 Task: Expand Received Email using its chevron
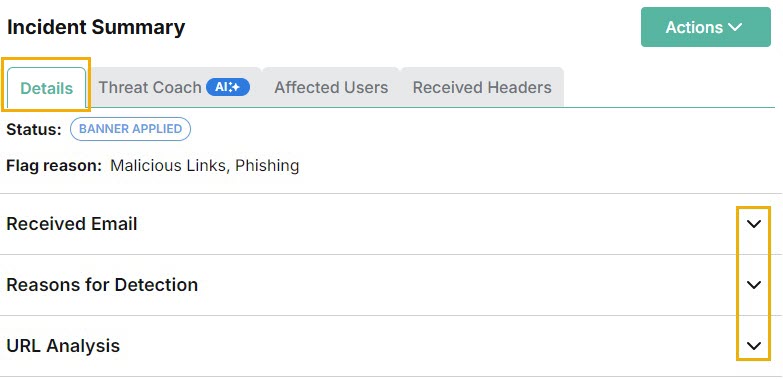(x=754, y=224)
